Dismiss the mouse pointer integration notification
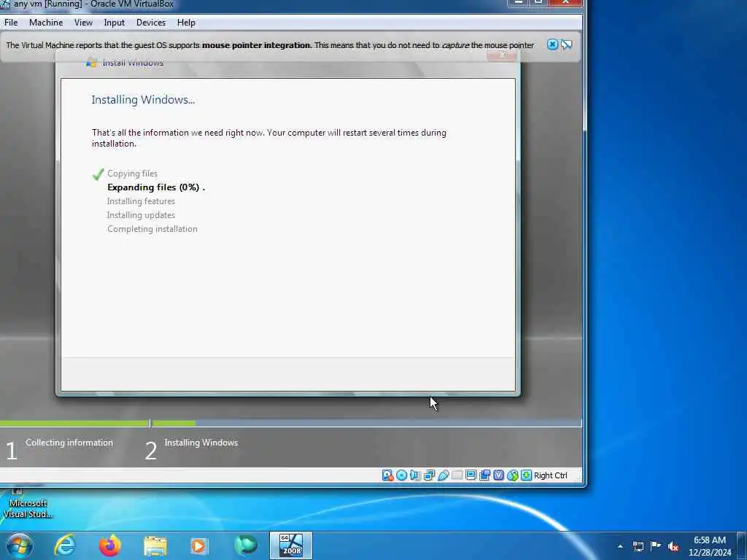Image resolution: width=747 pixels, height=560 pixels. (552, 44)
